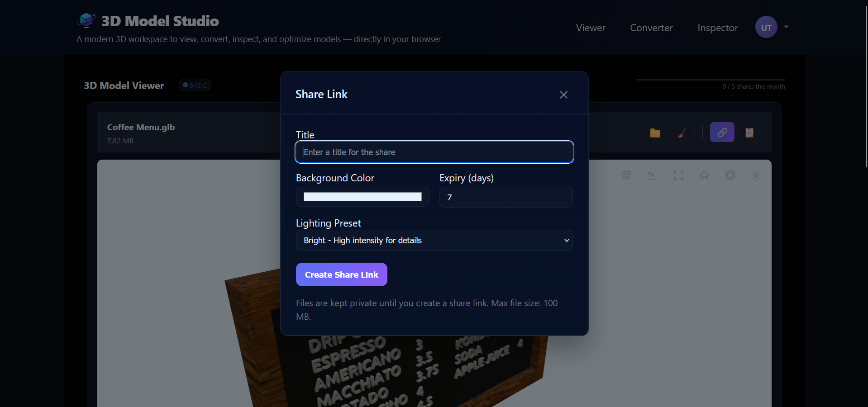The image size is (868, 407).
Task: Open the BASIC plan badge
Action: click(195, 85)
